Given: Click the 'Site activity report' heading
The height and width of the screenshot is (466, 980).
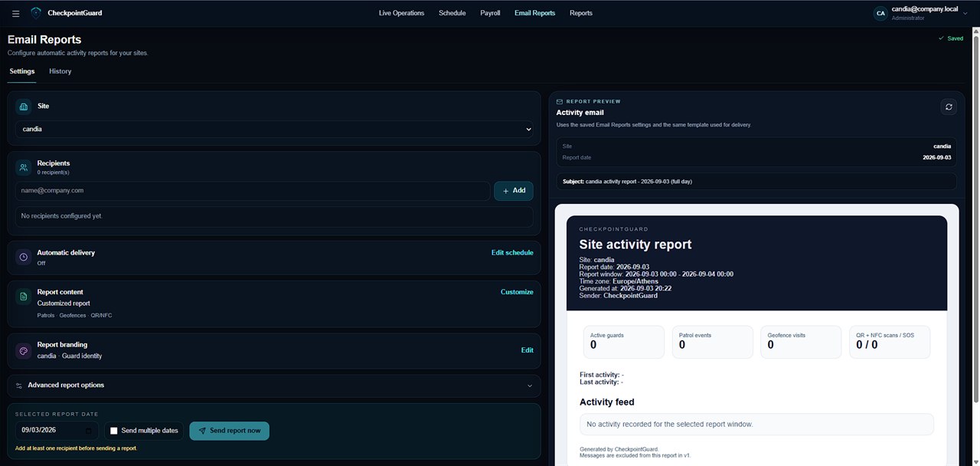Looking at the screenshot, I should [x=635, y=244].
